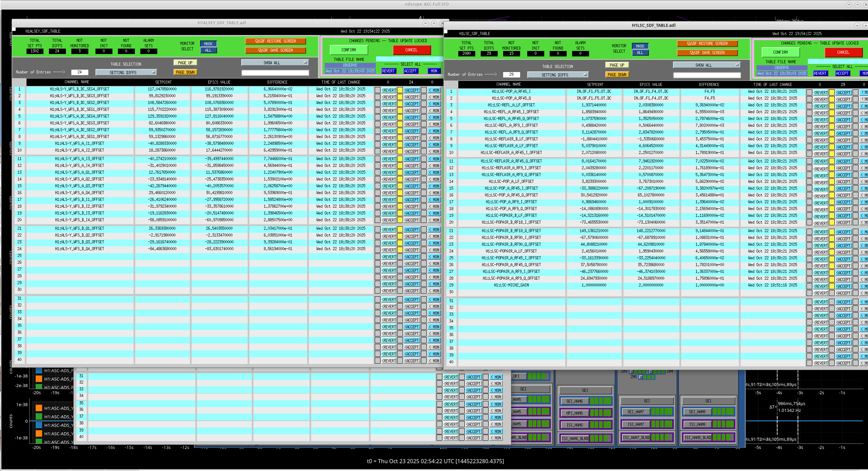Click PAGE DOWN in H1LSC window

[x=617, y=74]
